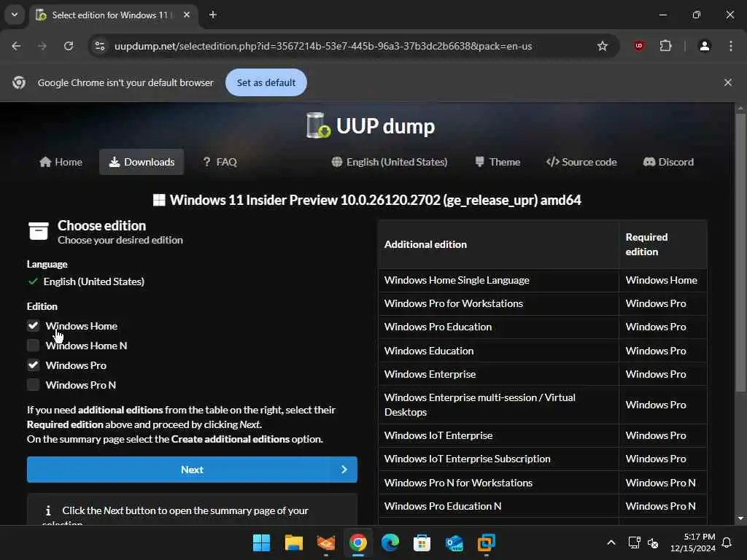The image size is (747, 560).
Task: Click 'Additional edition' column header
Action: point(499,244)
